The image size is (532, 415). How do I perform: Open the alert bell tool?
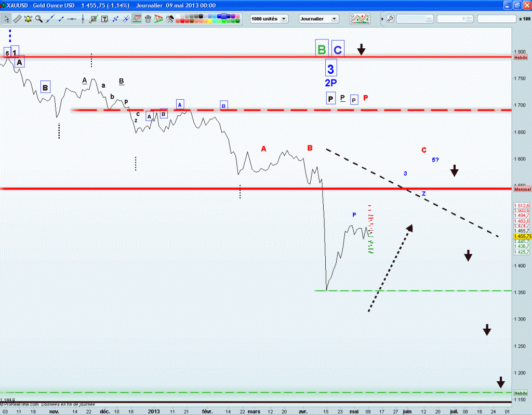click(28, 19)
